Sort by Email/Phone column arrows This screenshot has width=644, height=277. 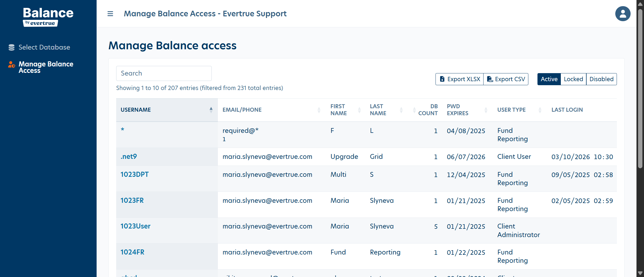pyautogui.click(x=319, y=110)
